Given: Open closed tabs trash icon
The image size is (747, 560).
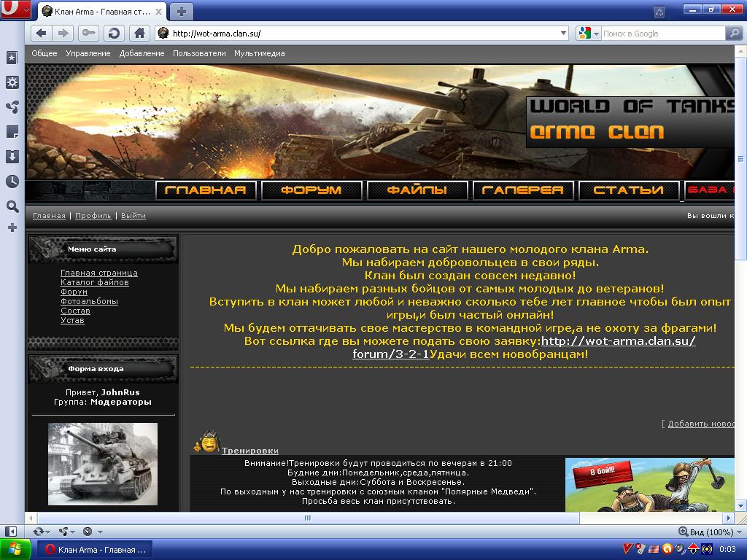Looking at the screenshot, I should click(x=659, y=12).
